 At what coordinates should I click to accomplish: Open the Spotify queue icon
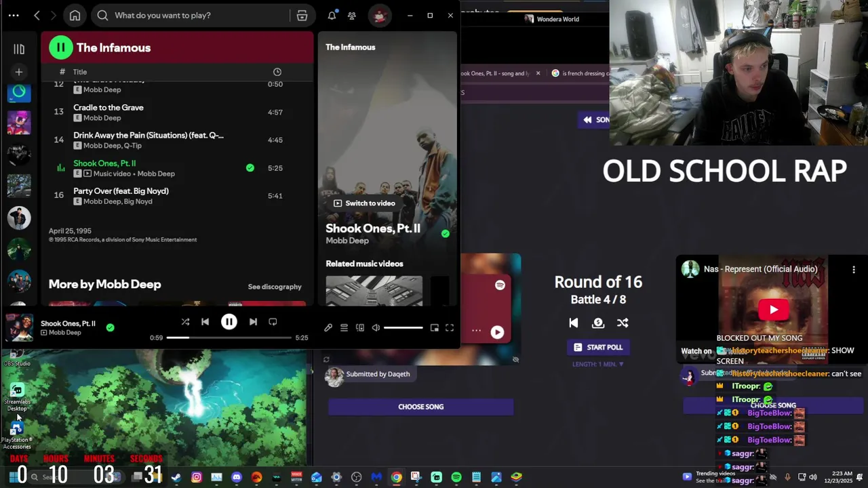pos(344,328)
